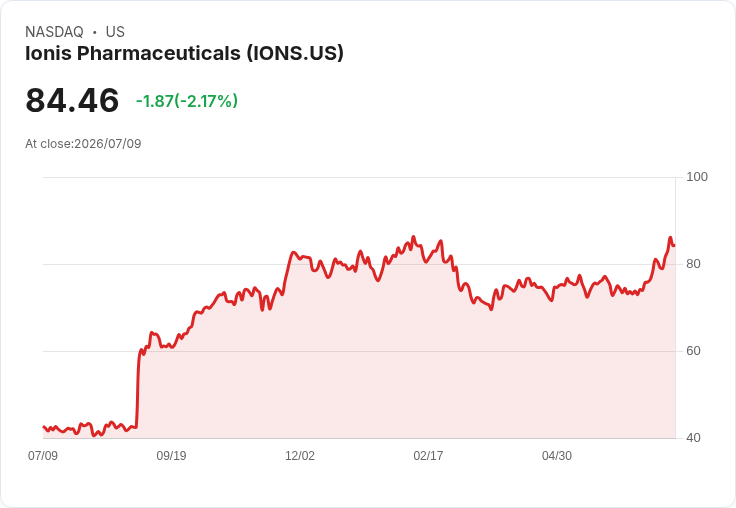Image resolution: width=736 pixels, height=508 pixels.
Task: Select the 02/17 date axis label
Action: pyautogui.click(x=428, y=455)
